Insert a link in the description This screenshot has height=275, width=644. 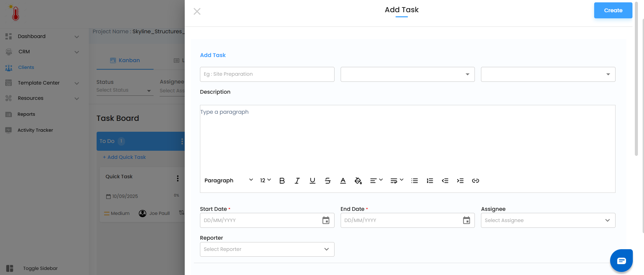[x=476, y=181]
